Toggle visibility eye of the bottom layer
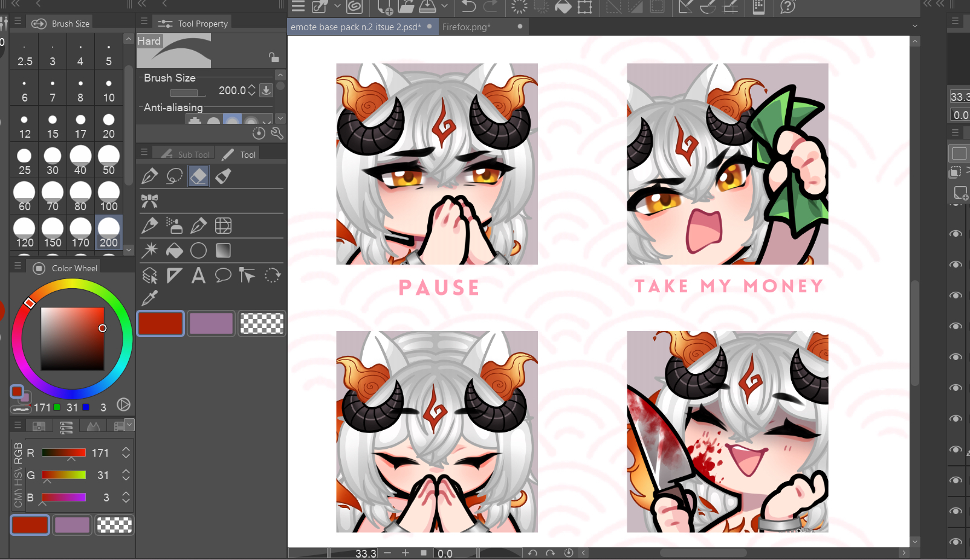The width and height of the screenshot is (970, 560). click(x=956, y=542)
